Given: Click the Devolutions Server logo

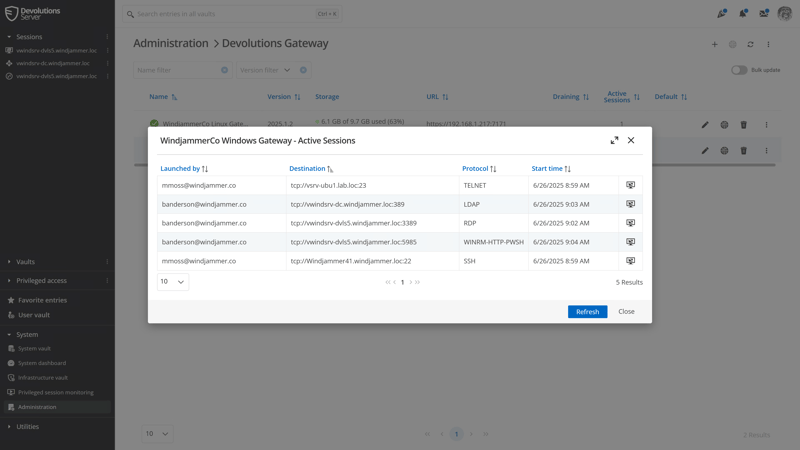Looking at the screenshot, I should (x=33, y=14).
